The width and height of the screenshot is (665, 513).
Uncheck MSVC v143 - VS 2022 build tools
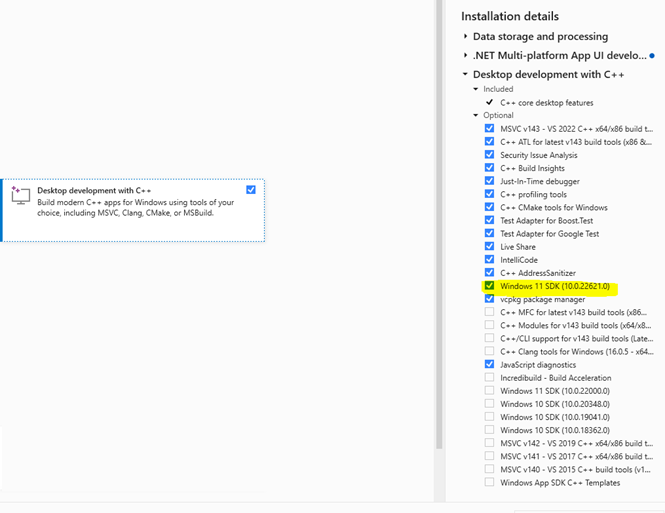click(x=489, y=128)
